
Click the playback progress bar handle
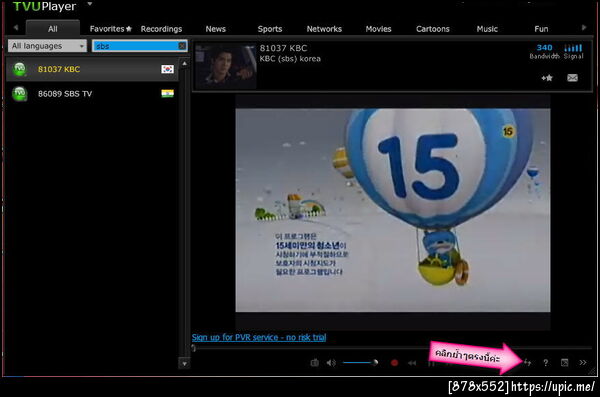(x=194, y=348)
